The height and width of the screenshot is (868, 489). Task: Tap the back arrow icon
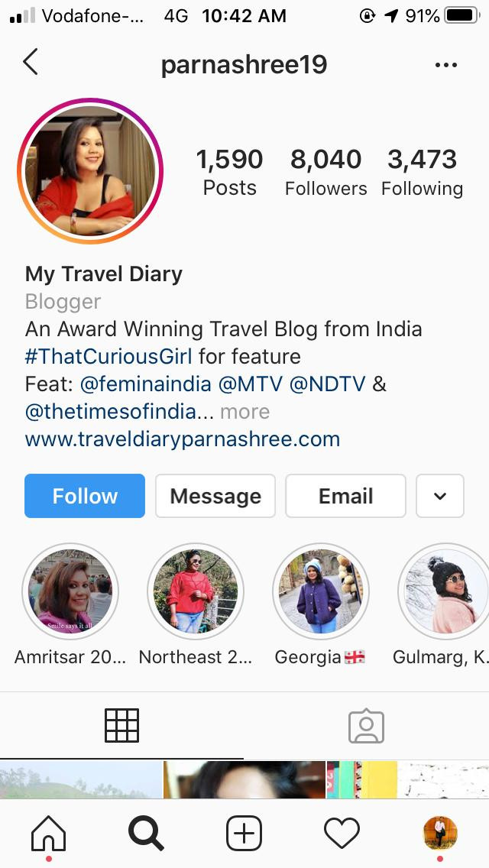[31, 61]
